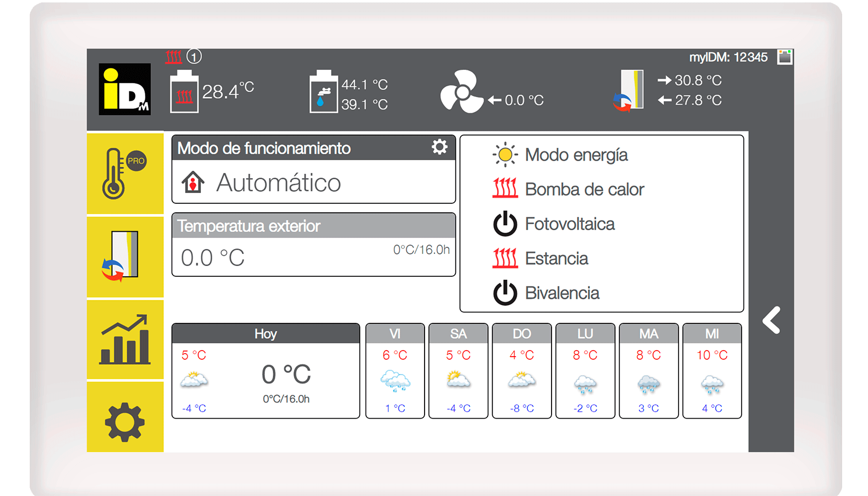Click the partly cloudy icon in Hoy card

tap(194, 380)
